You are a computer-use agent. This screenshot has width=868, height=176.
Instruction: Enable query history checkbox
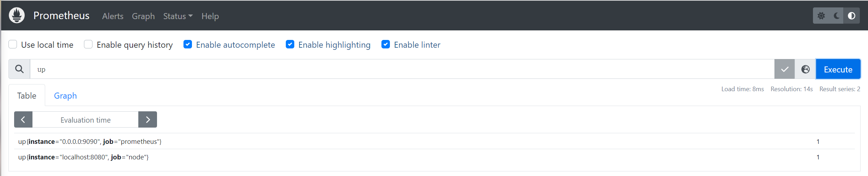pos(88,45)
